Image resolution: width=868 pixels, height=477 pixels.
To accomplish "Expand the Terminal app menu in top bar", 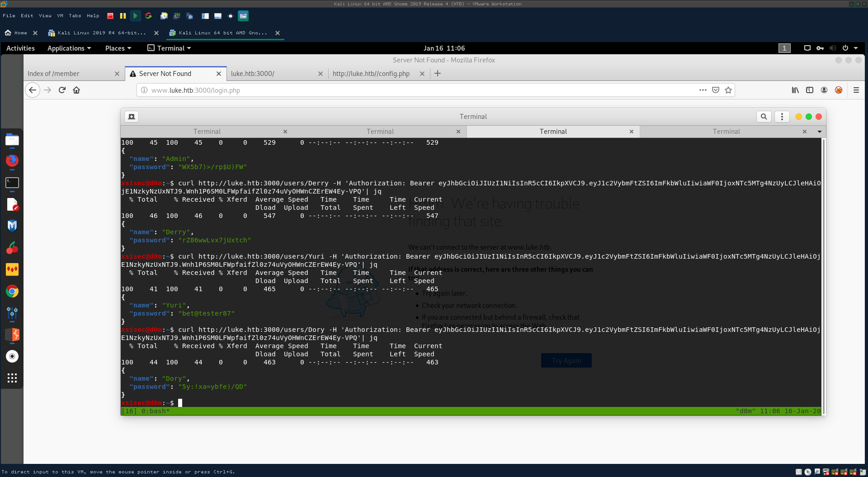I will [170, 48].
